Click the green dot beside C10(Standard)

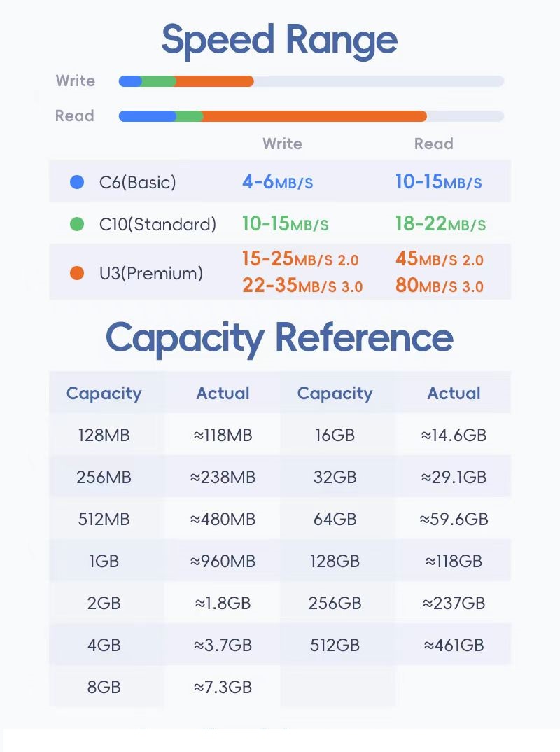(78, 225)
